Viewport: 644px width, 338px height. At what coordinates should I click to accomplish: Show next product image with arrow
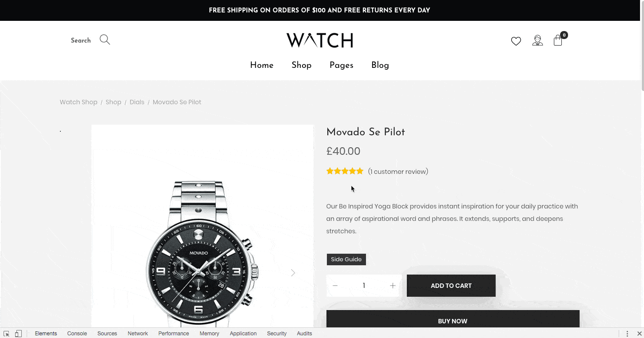pyautogui.click(x=293, y=273)
